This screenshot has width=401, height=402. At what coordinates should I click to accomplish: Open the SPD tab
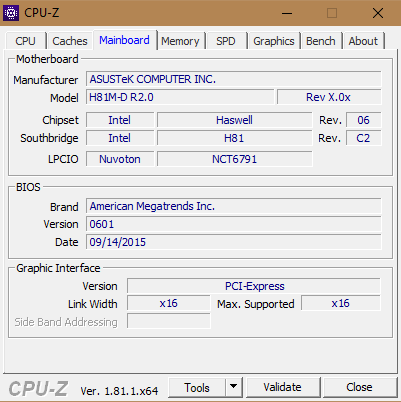(x=226, y=41)
